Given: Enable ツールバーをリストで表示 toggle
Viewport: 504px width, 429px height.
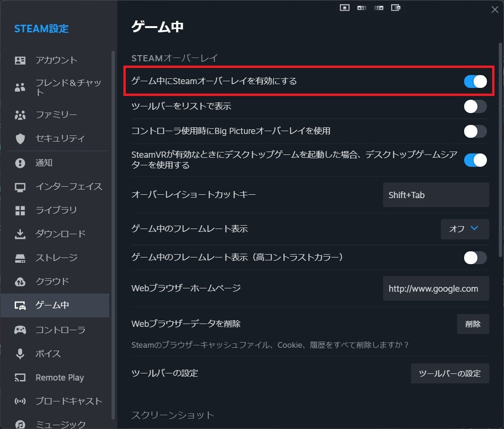Looking at the screenshot, I should (475, 106).
